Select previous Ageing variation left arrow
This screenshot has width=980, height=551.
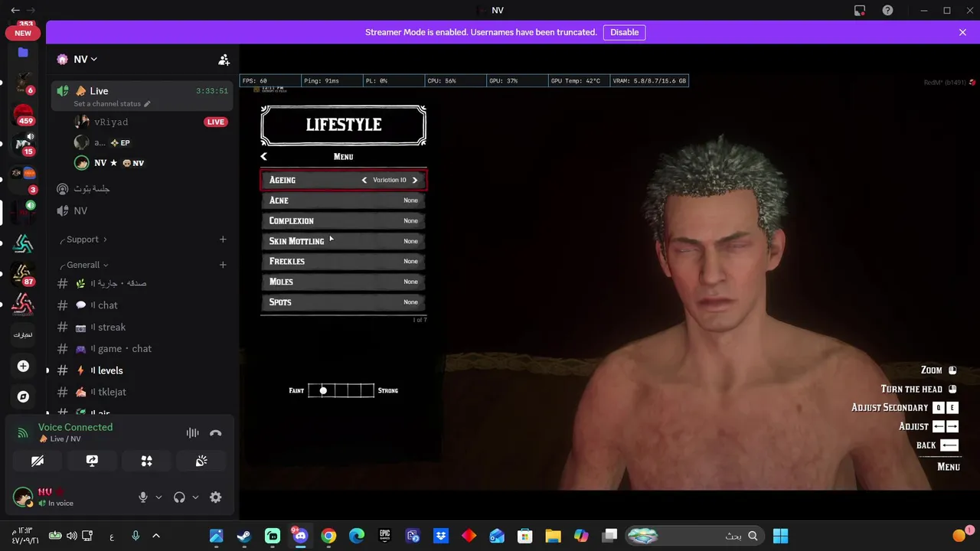tap(364, 180)
